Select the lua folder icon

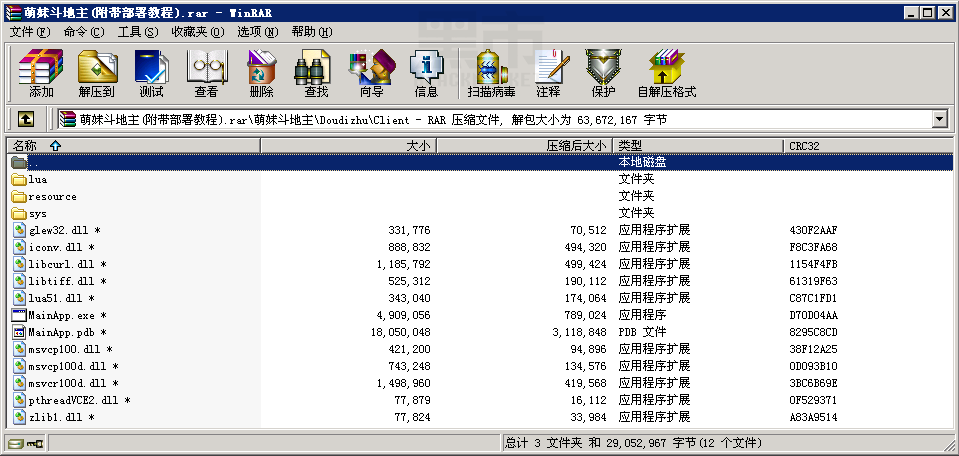pyautogui.click(x=19, y=180)
